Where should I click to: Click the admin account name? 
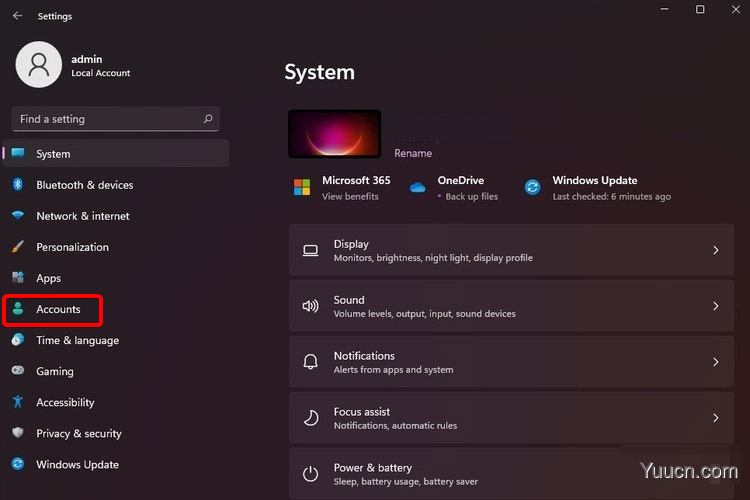point(87,59)
